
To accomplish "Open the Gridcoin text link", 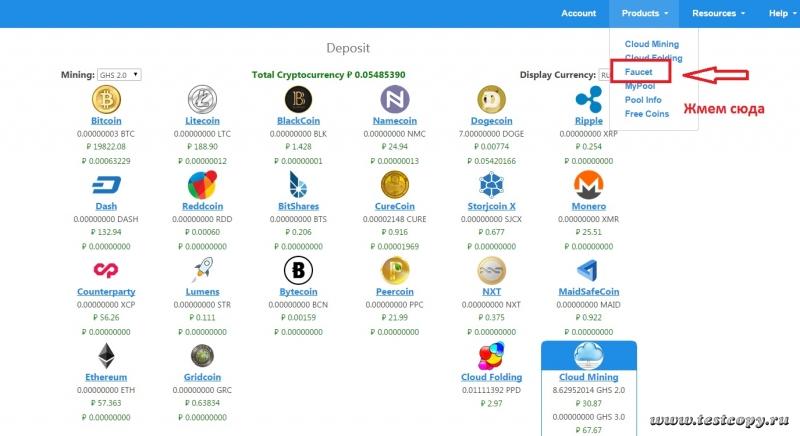I will pos(202,377).
